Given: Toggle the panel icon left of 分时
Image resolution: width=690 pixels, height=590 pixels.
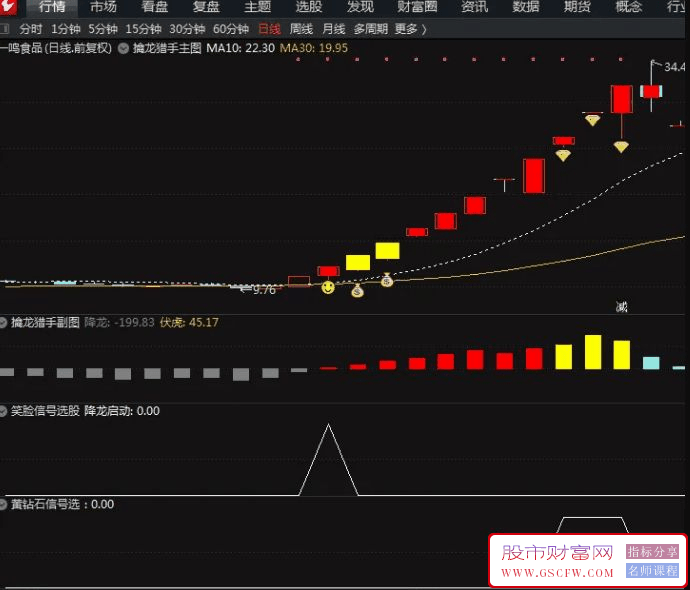Looking at the screenshot, I should [x=4, y=29].
